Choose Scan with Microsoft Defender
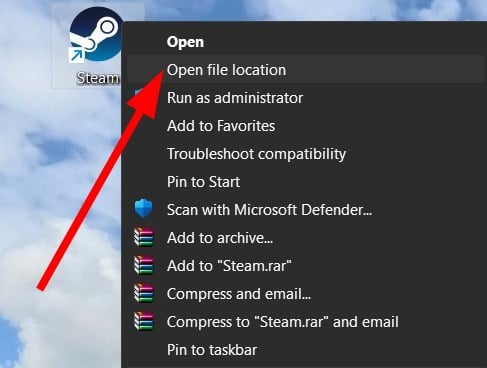The height and width of the screenshot is (368, 487). (305, 210)
